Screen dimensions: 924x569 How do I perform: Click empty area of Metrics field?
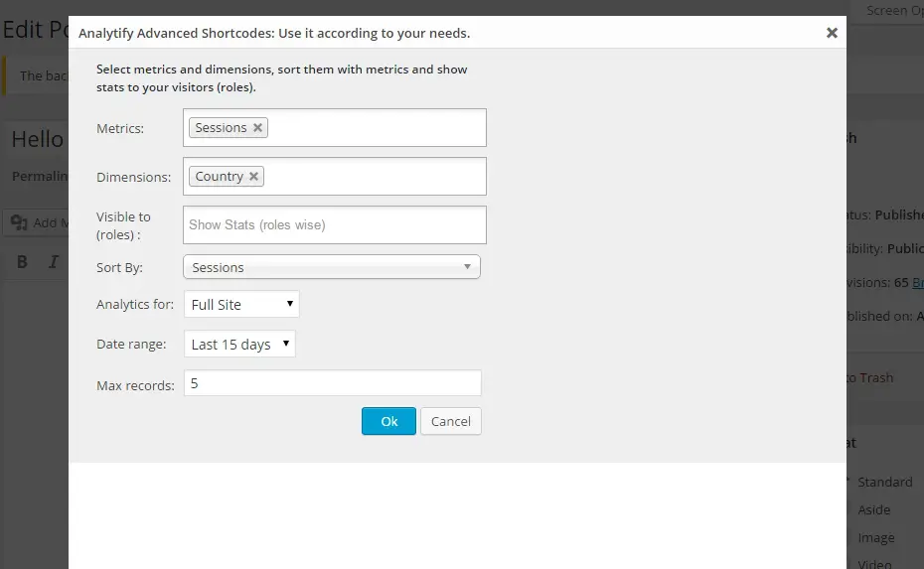378,128
